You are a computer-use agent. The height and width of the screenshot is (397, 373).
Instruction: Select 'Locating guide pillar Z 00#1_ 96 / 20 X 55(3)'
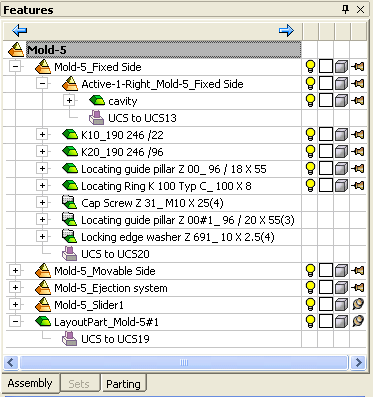point(188,220)
